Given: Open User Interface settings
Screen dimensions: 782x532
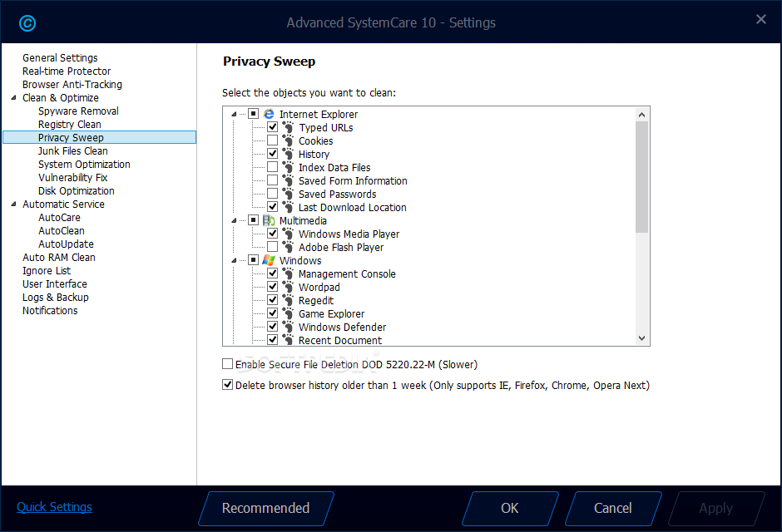Looking at the screenshot, I should (x=55, y=284).
